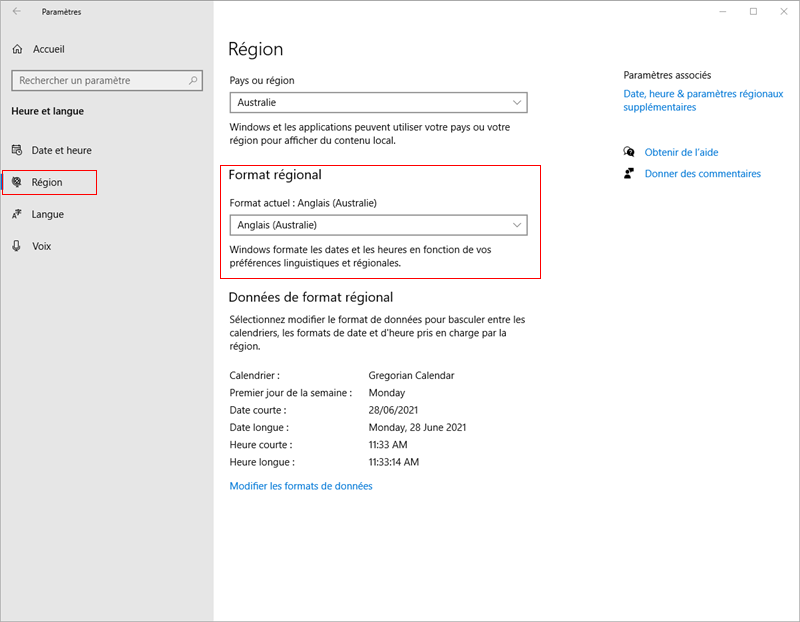Screen dimensions: 800x622
Task: Click the back arrow in title bar
Action: coord(17,12)
